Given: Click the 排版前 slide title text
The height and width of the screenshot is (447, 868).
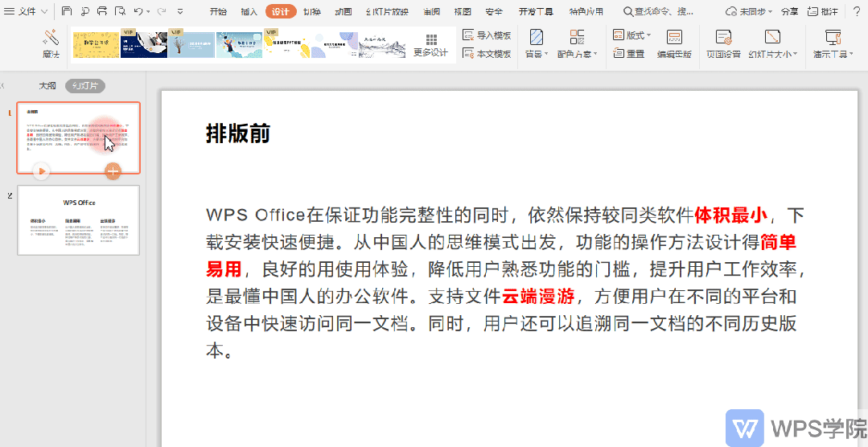Looking at the screenshot, I should point(238,133).
